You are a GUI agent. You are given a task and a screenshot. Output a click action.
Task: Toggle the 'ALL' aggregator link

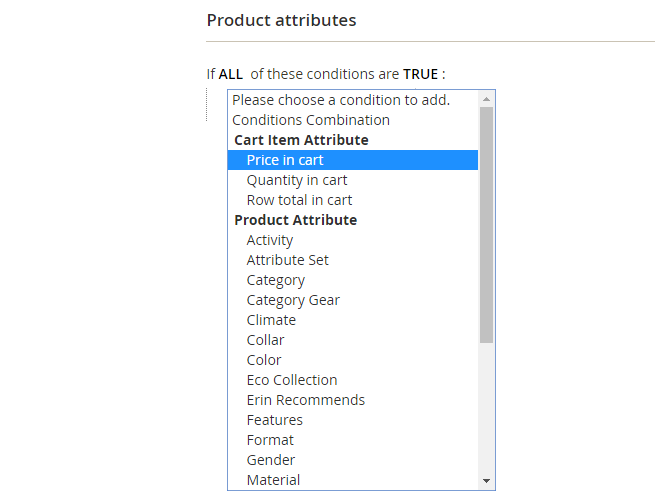(232, 74)
